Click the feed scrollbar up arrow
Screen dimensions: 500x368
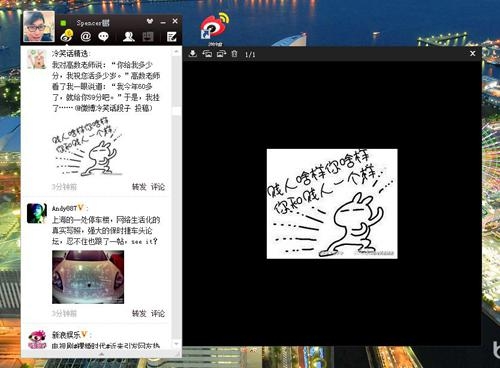176,52
